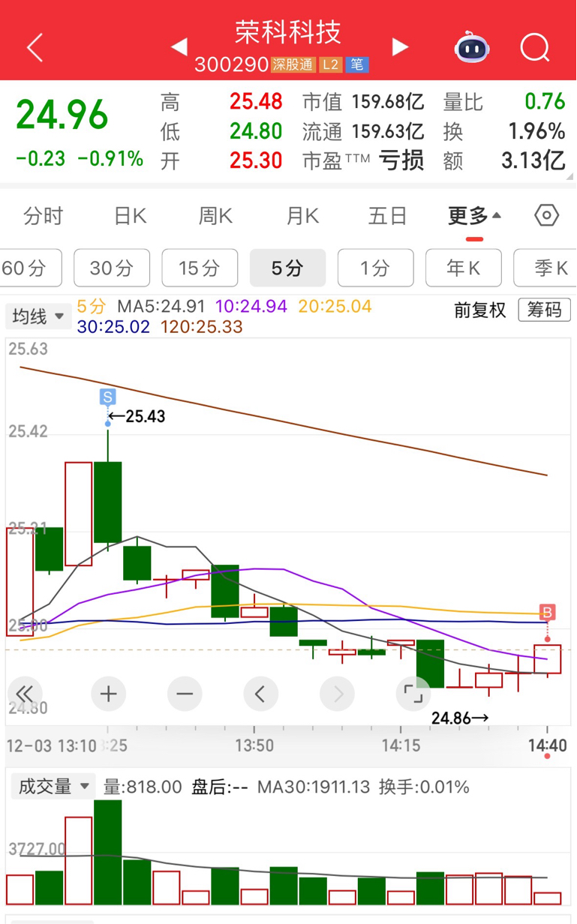Screen dimensions: 577x924
Task: Tap current price 24.96
Action: (62, 115)
